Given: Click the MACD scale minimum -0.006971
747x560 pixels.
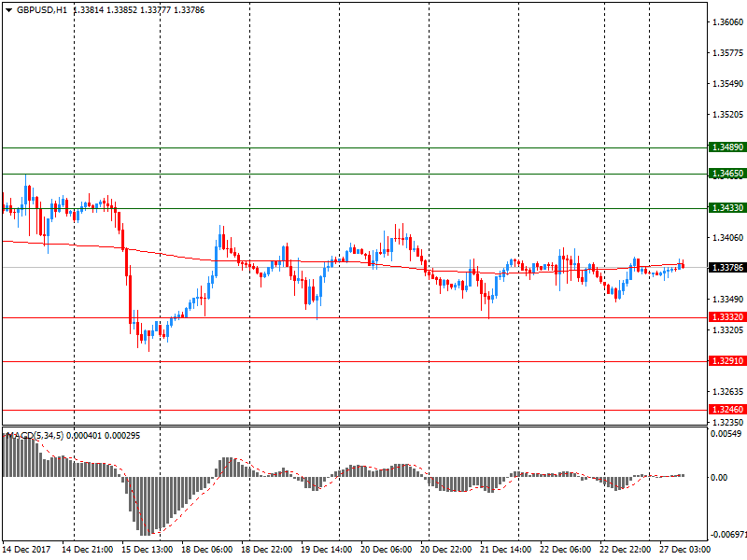Looking at the screenshot, I should pyautogui.click(x=726, y=535).
